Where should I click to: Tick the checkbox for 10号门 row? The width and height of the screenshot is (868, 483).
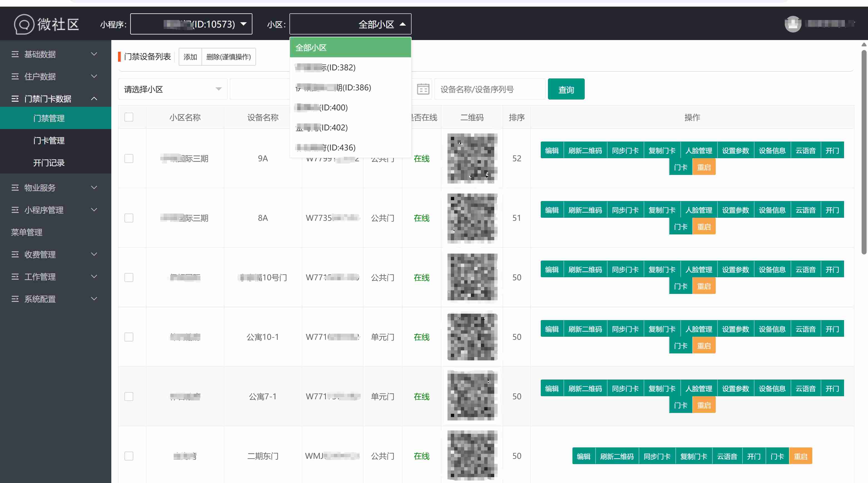129,278
